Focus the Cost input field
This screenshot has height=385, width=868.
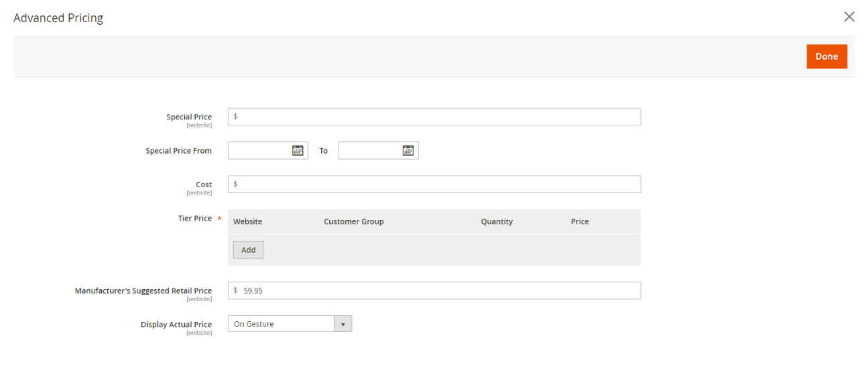(x=434, y=184)
